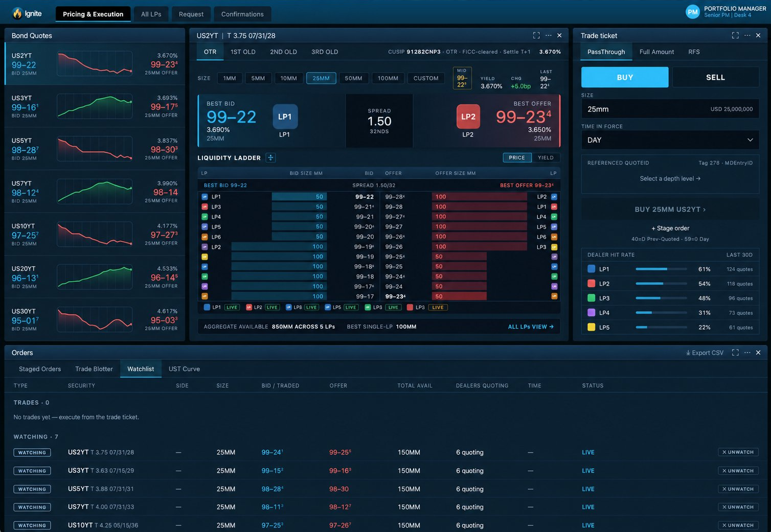
Task: Click LP6 icon in the bid ladder
Action: [205, 237]
